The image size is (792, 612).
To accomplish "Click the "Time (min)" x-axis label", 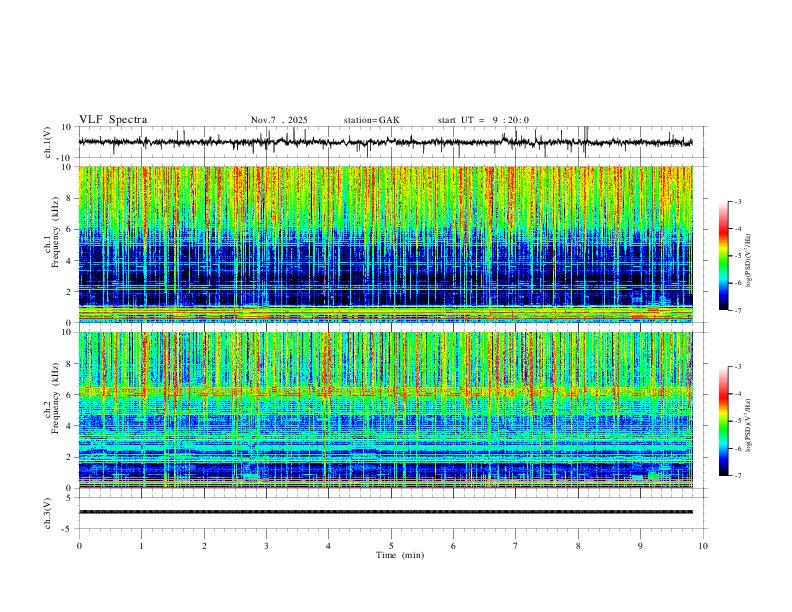I will 400,555.
